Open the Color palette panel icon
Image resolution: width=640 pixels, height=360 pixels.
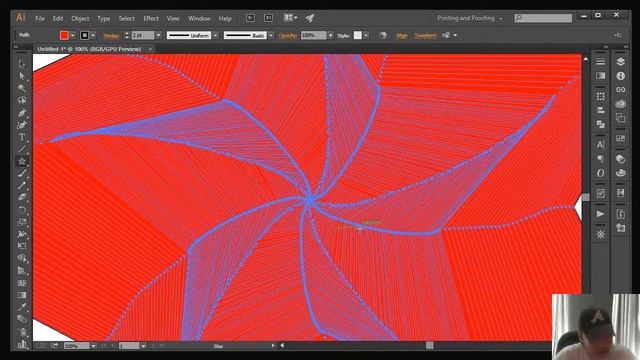coord(620,173)
